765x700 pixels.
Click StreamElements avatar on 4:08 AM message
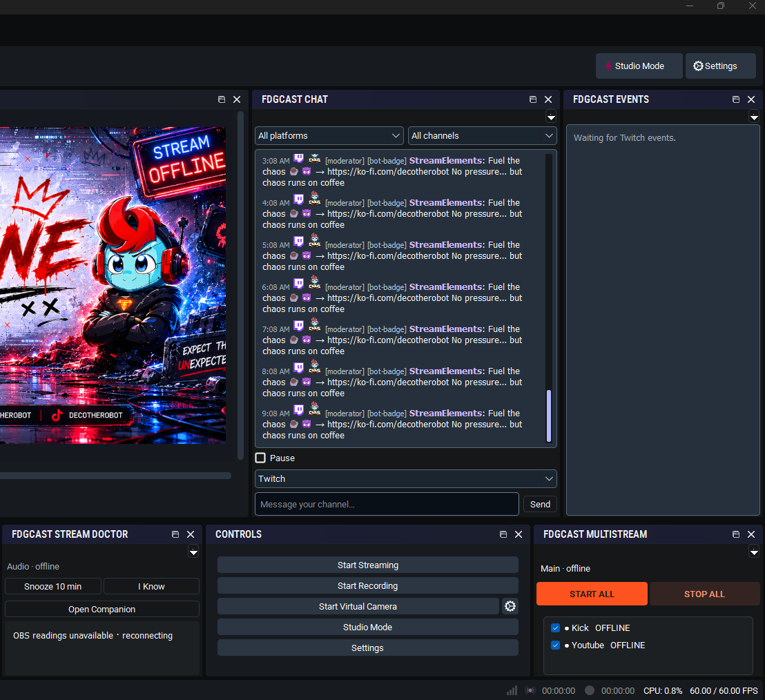point(315,200)
